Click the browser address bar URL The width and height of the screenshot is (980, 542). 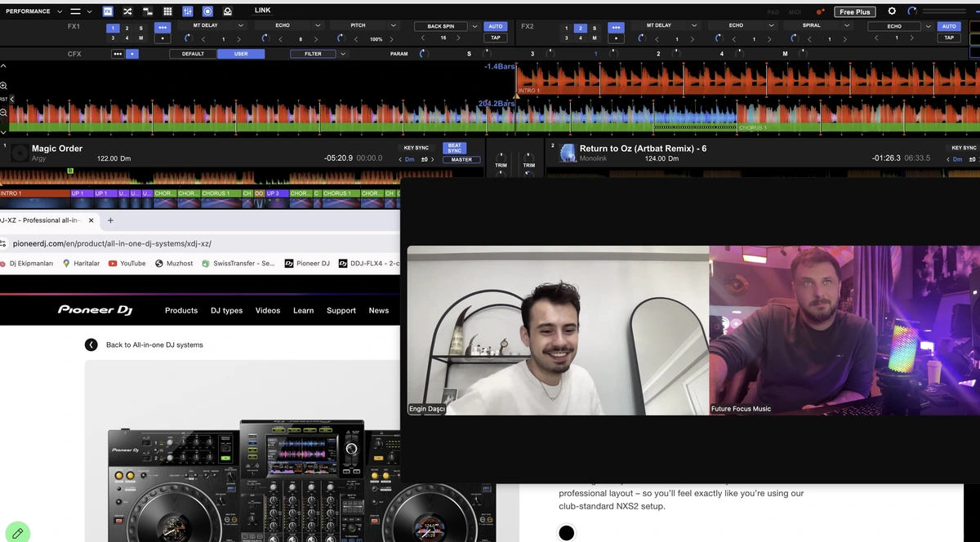click(113, 243)
